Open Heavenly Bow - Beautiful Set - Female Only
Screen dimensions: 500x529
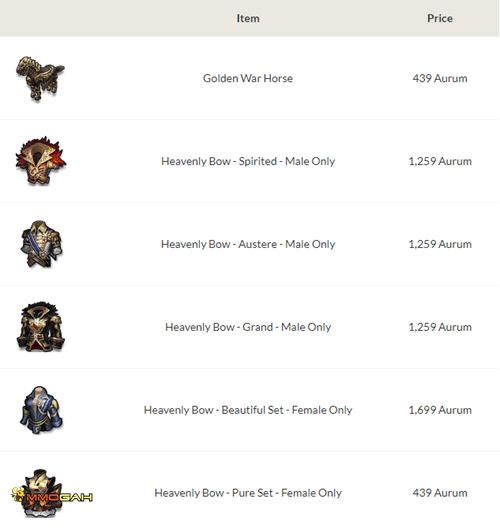click(x=248, y=410)
